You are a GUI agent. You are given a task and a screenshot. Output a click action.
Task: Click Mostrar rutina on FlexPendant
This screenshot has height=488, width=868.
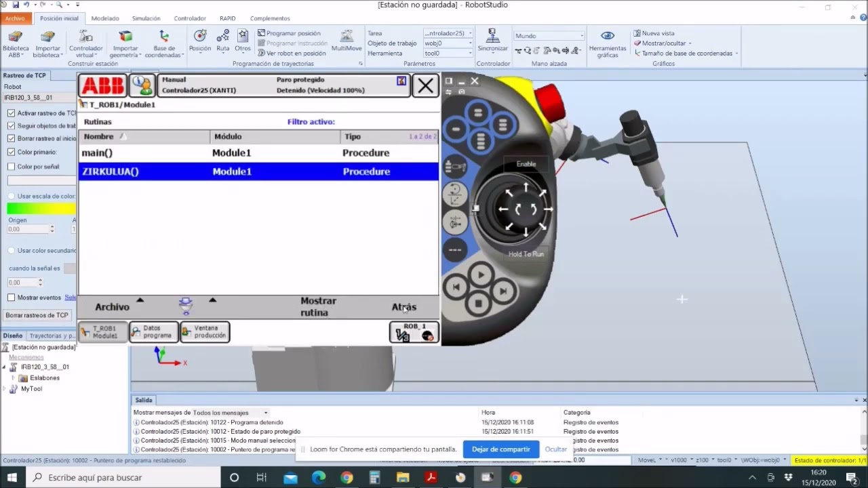318,307
